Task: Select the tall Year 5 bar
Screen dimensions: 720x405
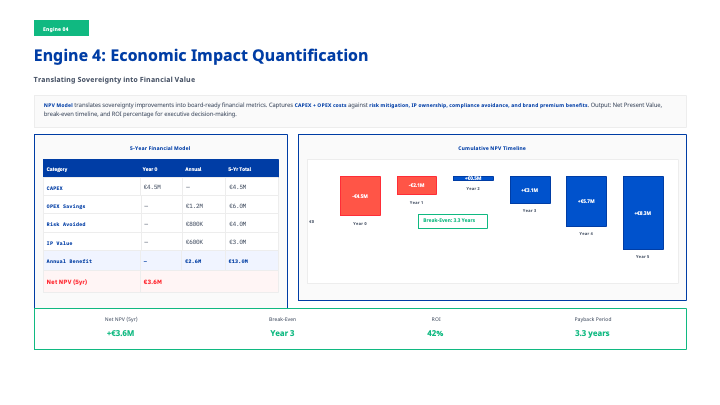Action: 643,213
